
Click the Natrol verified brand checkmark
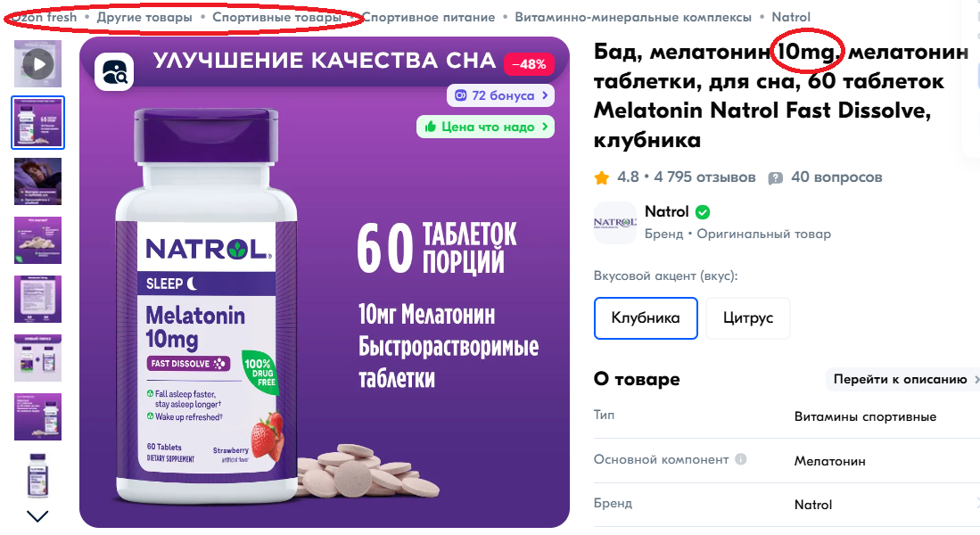pyautogui.click(x=703, y=212)
